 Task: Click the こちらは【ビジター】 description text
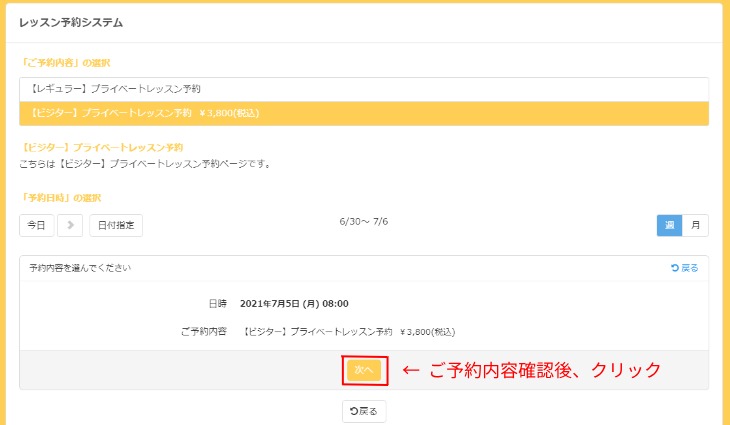click(145, 163)
